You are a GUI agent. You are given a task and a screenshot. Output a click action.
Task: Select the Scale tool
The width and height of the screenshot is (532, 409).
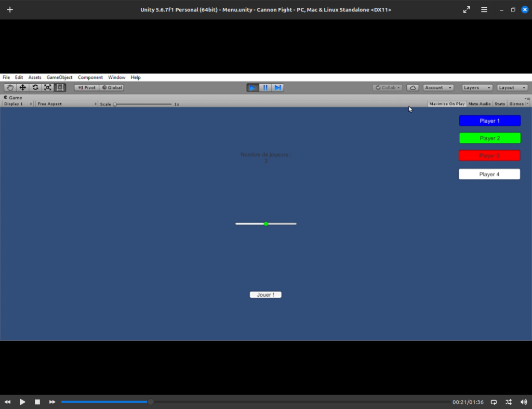[48, 88]
